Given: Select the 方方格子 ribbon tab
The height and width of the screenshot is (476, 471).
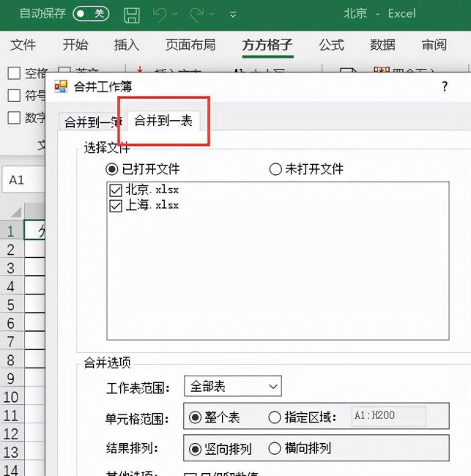Looking at the screenshot, I should 267,45.
